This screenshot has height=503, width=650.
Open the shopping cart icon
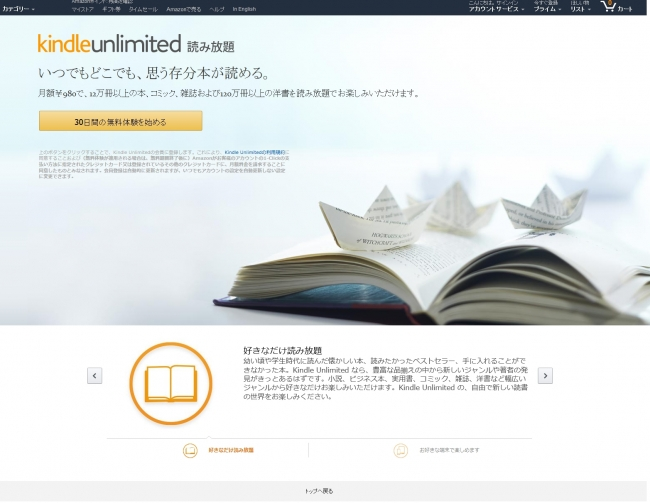[613, 7]
